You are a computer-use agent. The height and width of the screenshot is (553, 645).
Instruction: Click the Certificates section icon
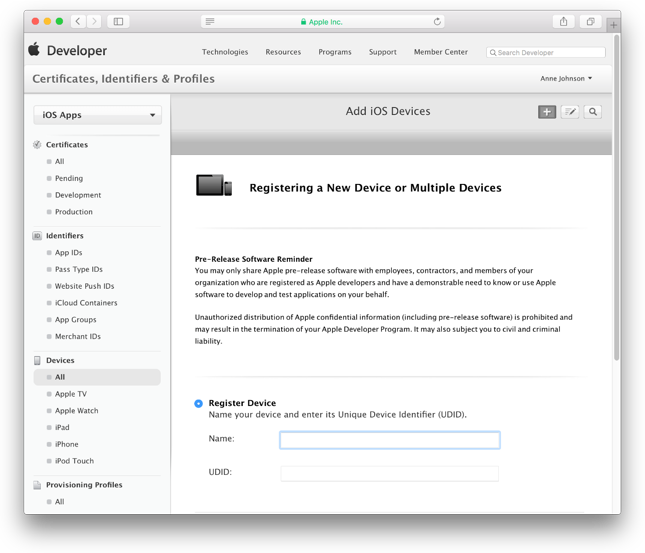coord(37,144)
